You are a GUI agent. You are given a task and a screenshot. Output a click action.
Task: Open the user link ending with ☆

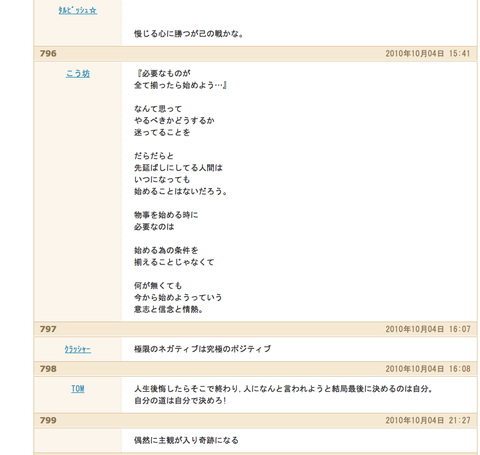[78, 11]
